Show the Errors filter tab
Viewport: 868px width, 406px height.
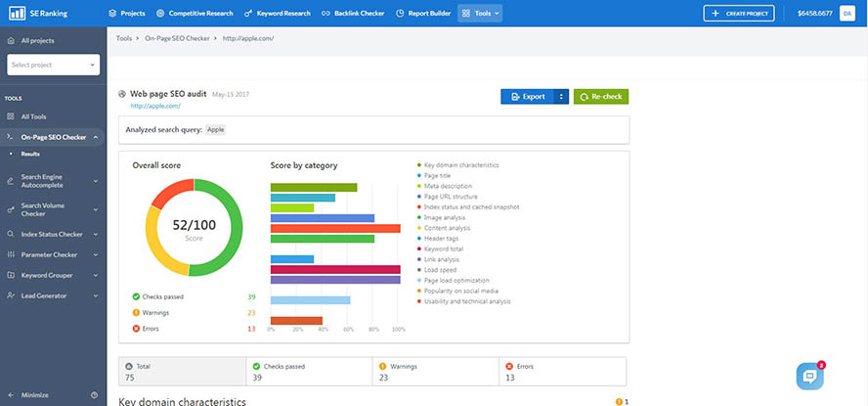point(562,371)
